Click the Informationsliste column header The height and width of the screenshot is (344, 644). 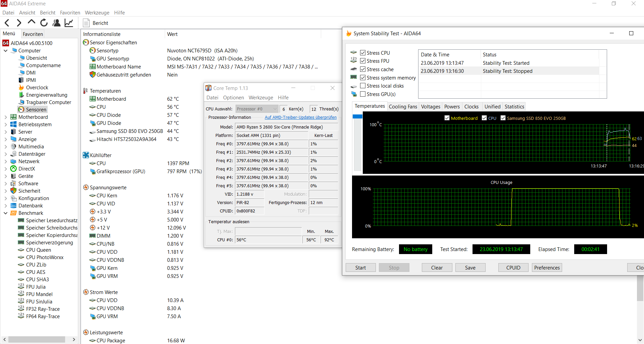point(123,34)
